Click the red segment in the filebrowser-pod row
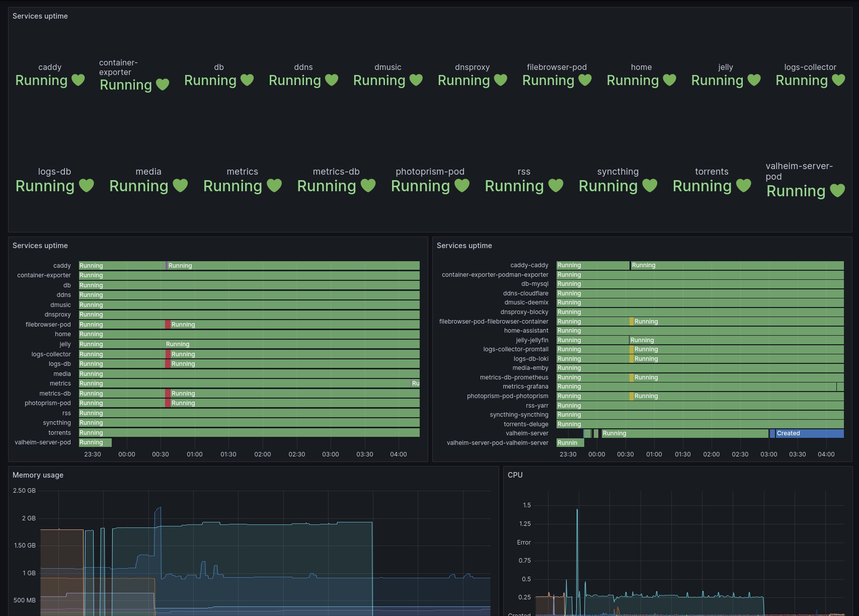This screenshot has width=859, height=616. tap(168, 325)
